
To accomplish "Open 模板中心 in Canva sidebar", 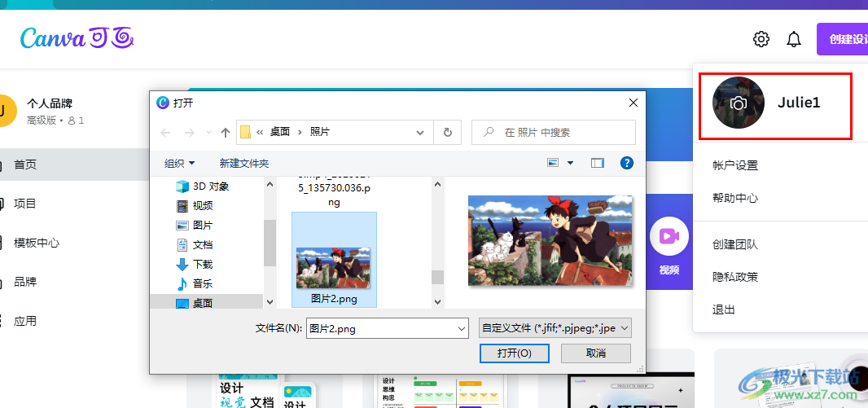I will pyautogui.click(x=37, y=243).
